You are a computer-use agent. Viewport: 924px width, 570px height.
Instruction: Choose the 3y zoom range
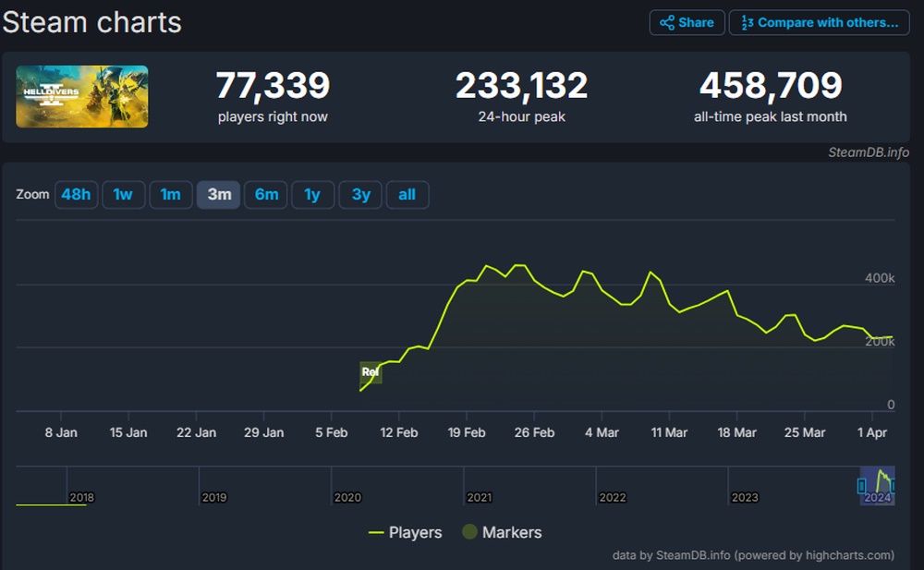click(x=360, y=195)
